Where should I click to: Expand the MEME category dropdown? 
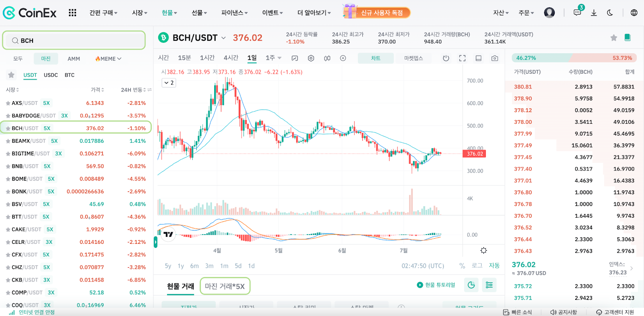(108, 59)
